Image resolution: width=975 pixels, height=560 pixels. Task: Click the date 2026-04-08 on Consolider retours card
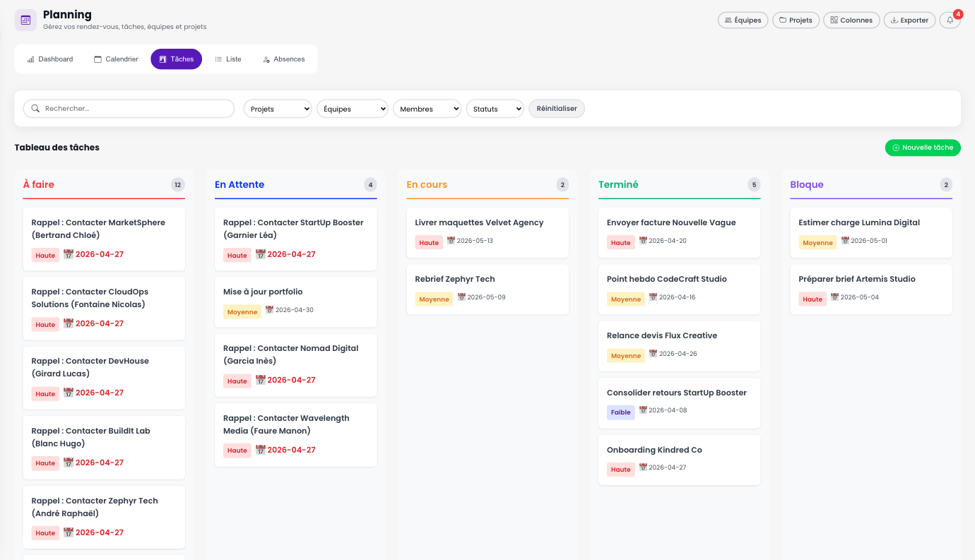(x=668, y=410)
